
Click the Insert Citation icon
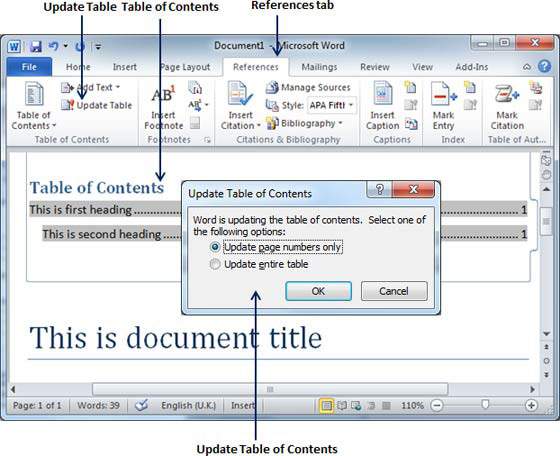point(240,94)
